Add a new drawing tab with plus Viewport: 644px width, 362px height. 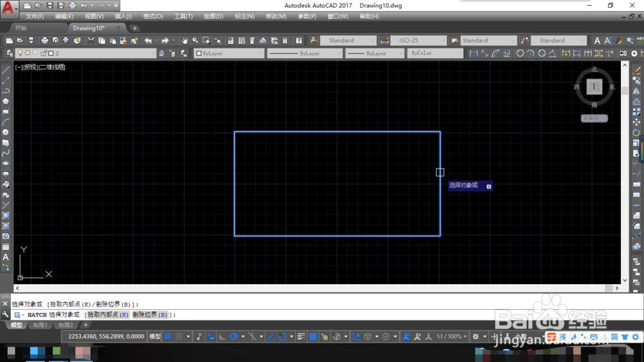click(135, 28)
